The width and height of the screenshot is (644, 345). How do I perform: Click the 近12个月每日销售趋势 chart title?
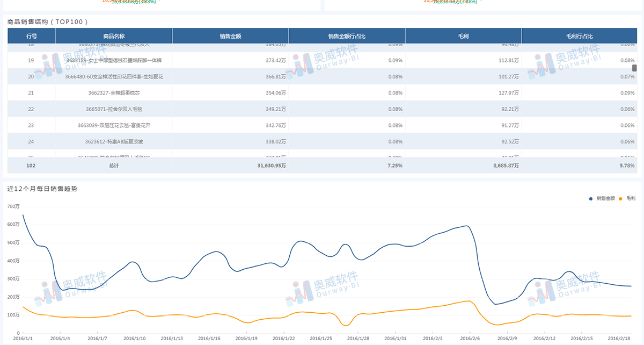(42, 189)
